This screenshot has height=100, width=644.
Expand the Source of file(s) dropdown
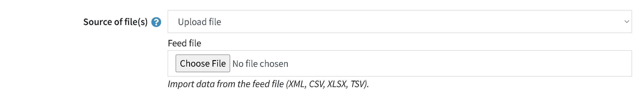tap(400, 22)
